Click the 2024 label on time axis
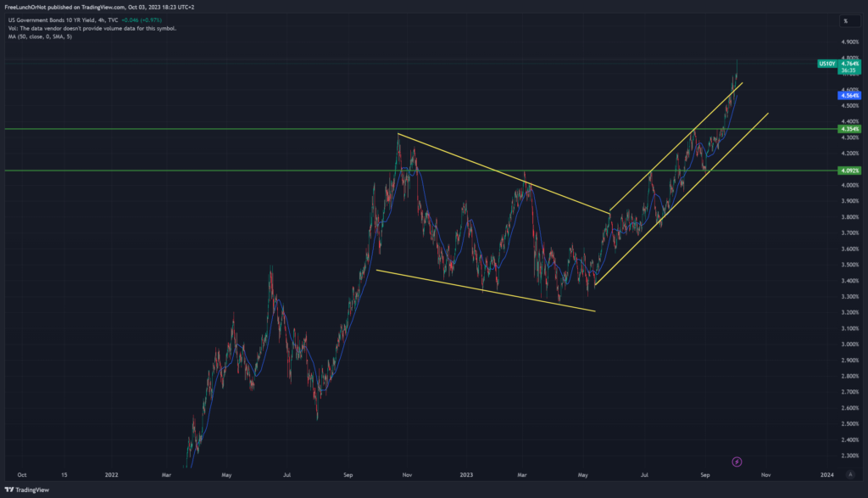This screenshot has height=498, width=868. (826, 476)
